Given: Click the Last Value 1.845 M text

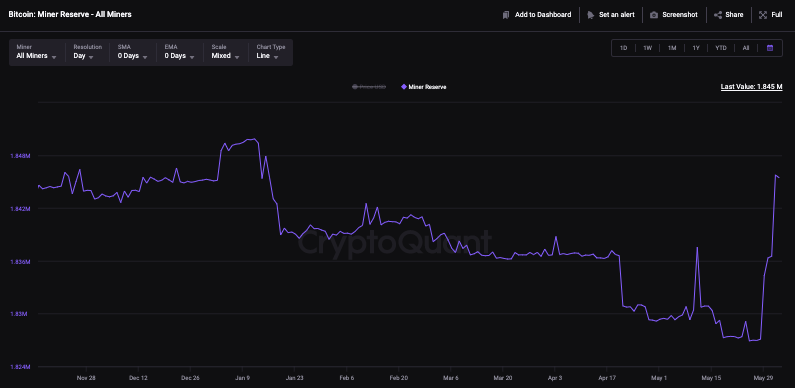Looking at the screenshot, I should 751,87.
